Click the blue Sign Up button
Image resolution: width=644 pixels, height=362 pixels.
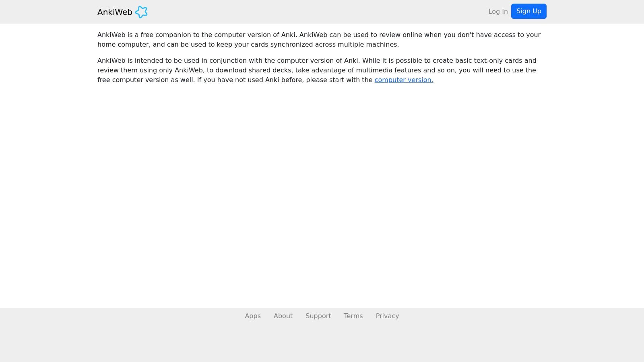pos(528,11)
